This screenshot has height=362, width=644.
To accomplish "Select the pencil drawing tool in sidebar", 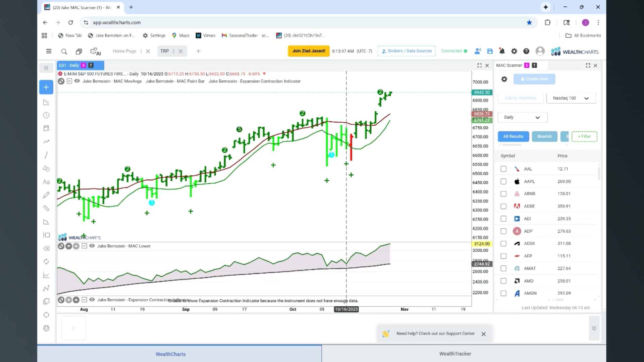I will pyautogui.click(x=46, y=195).
